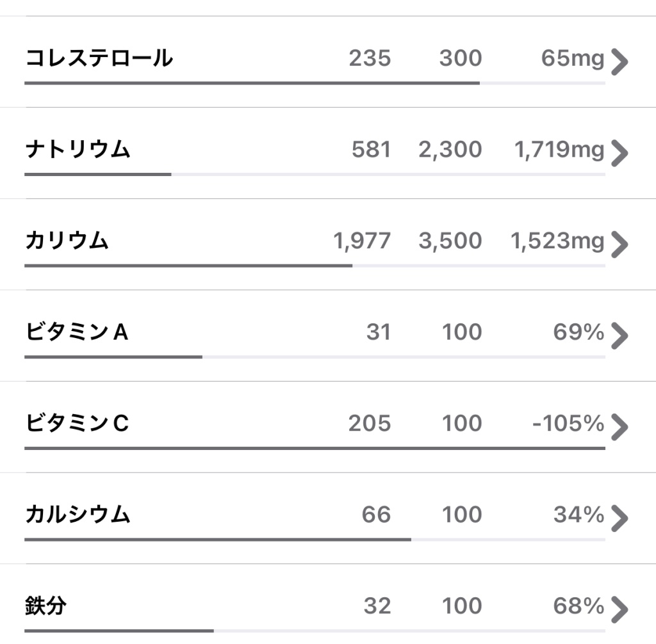Image resolution: width=656 pixels, height=644 pixels.
Task: Click the 3,500 potassium goal value
Action: pyautogui.click(x=450, y=241)
